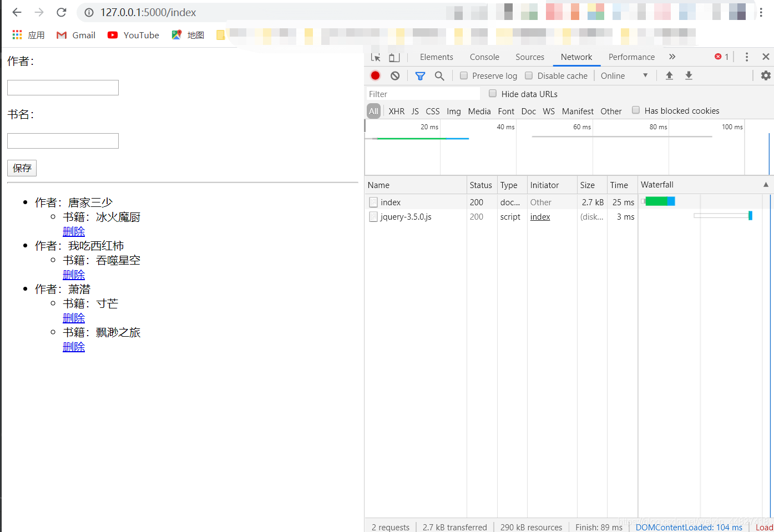
Task: Delete the book 吞噬星空
Action: click(x=74, y=275)
